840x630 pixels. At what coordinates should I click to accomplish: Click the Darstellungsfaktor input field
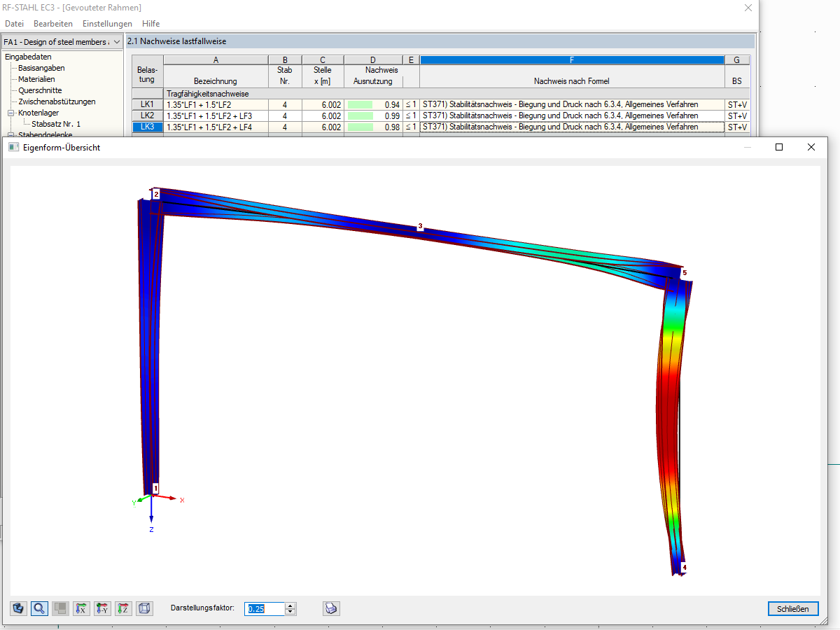265,609
